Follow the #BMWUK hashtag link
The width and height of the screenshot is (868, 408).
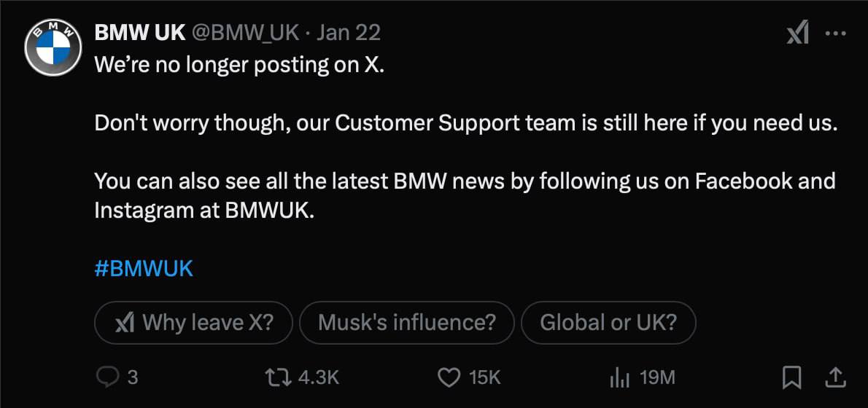click(144, 268)
